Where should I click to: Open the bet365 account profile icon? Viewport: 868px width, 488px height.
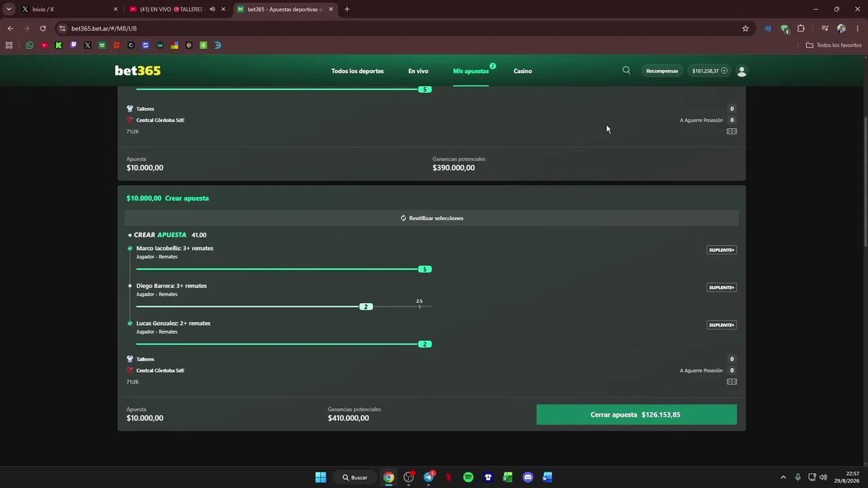click(742, 71)
